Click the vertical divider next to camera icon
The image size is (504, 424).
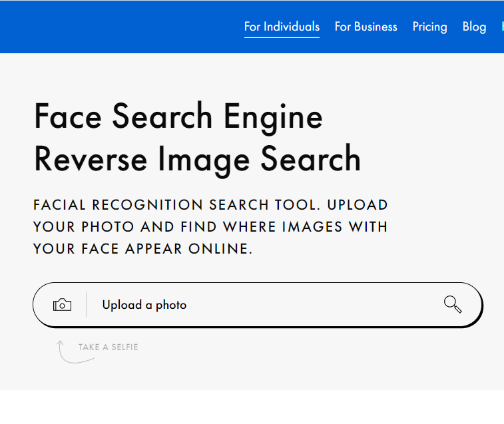click(x=87, y=305)
